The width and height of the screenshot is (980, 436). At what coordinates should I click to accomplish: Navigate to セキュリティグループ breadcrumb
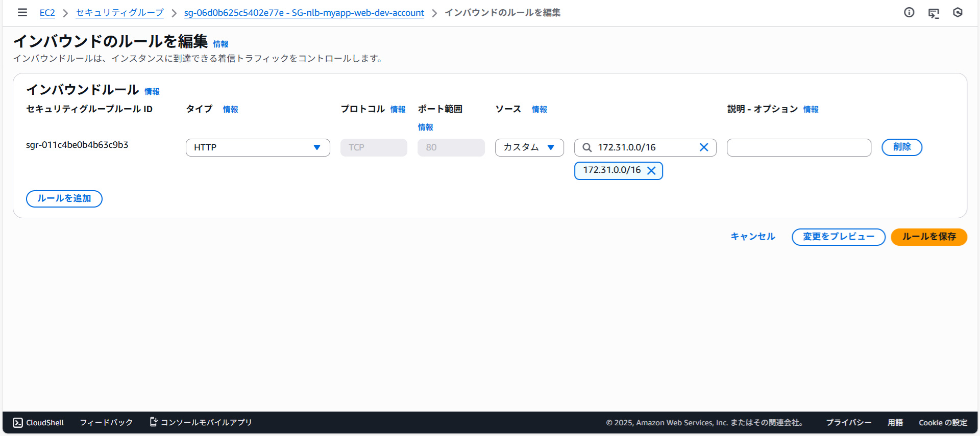[x=119, y=13]
